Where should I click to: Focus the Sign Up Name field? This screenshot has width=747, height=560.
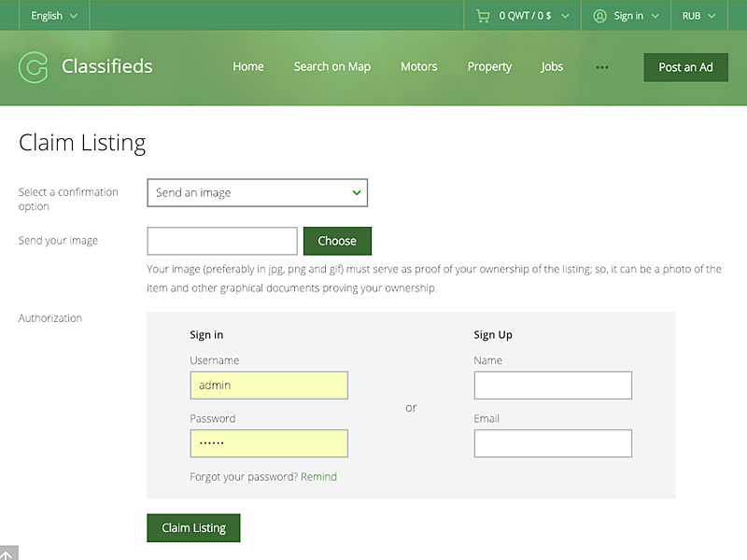pos(553,385)
